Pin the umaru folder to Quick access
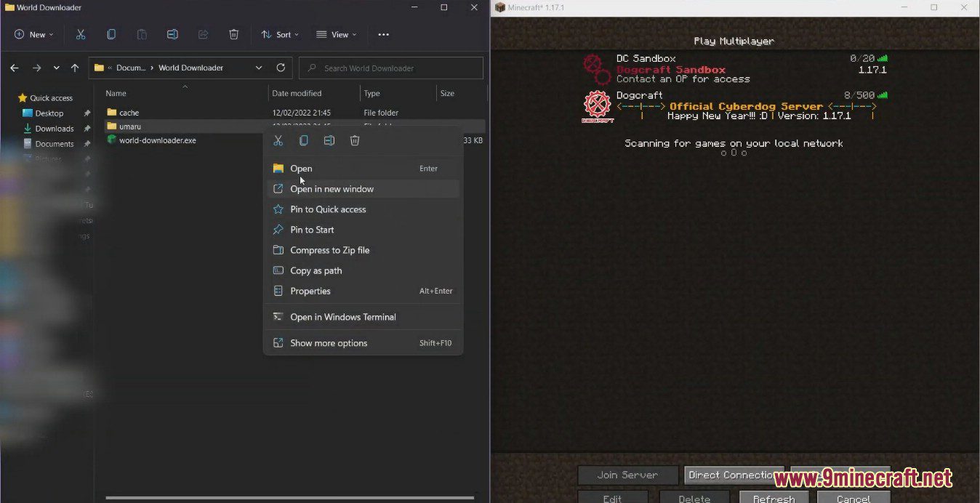Viewport: 980px width, 503px height. click(x=328, y=209)
